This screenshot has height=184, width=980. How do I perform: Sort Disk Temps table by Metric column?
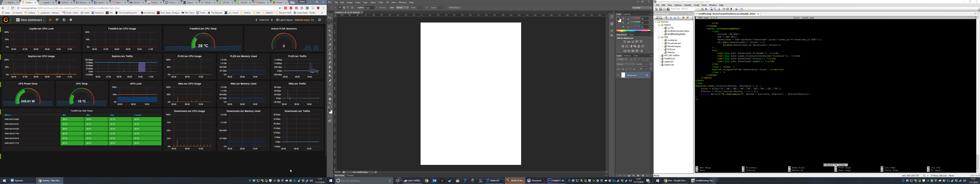coord(8,115)
